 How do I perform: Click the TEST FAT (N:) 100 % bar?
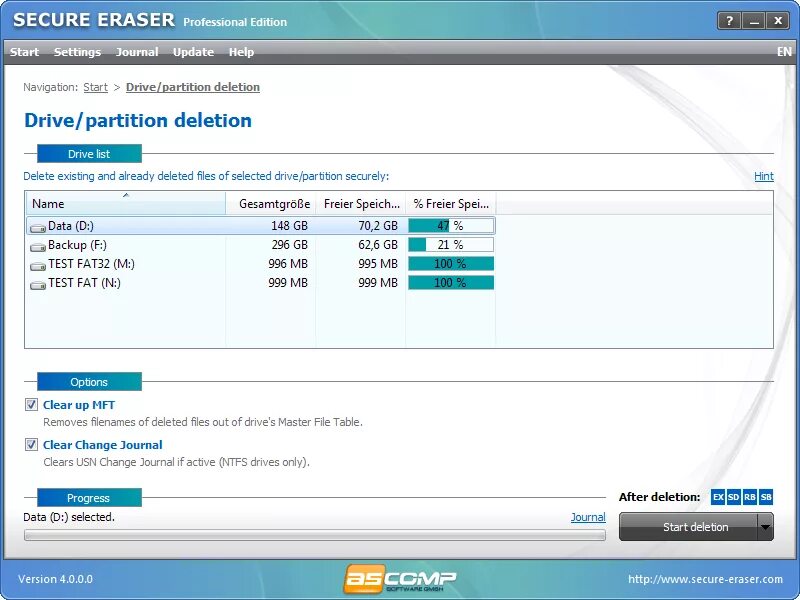(451, 283)
